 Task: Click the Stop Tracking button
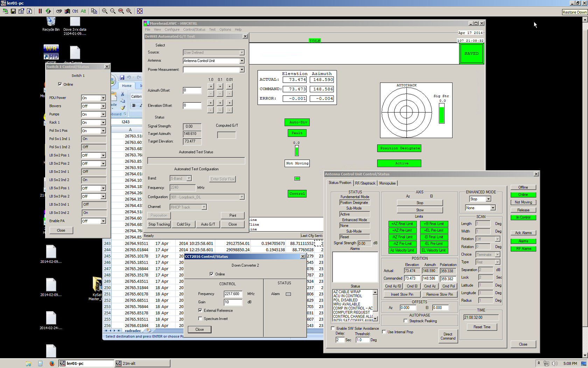point(159,224)
